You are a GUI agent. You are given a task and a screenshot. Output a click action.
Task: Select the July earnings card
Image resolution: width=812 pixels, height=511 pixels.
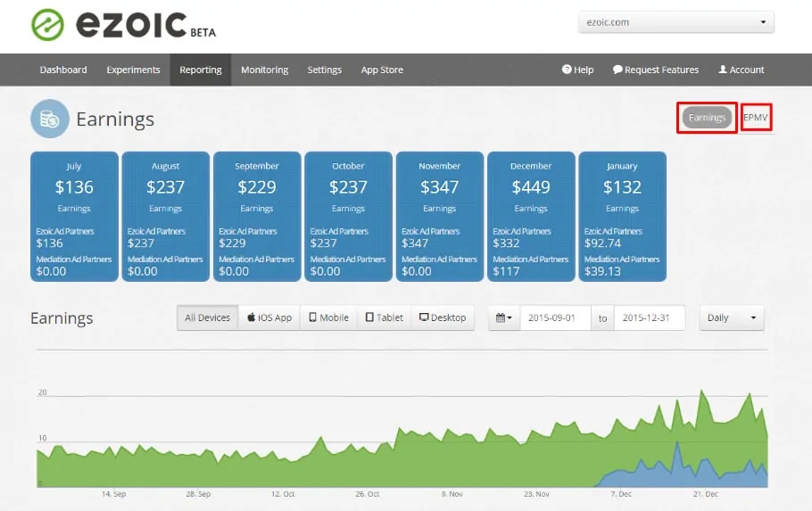pyautogui.click(x=75, y=217)
